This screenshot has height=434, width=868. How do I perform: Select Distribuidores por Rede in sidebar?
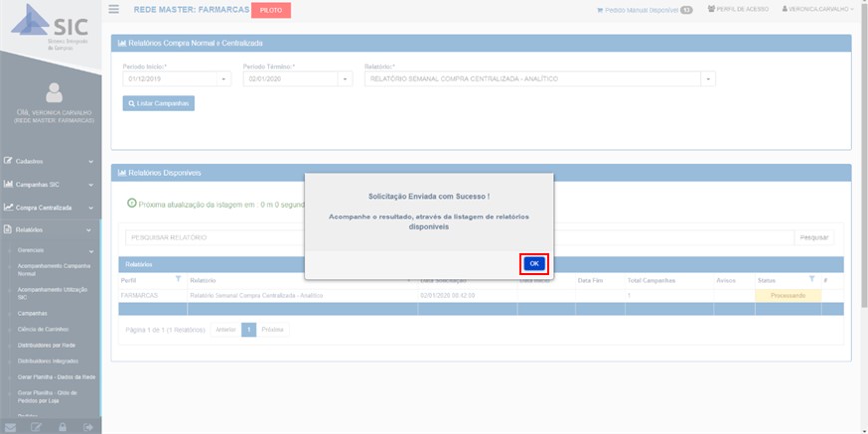[x=48, y=344]
